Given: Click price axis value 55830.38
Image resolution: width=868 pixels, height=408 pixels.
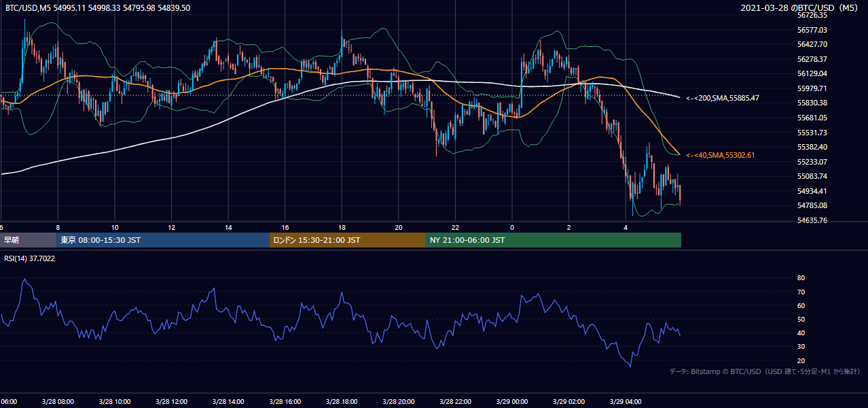Looking at the screenshot, I should (x=812, y=103).
